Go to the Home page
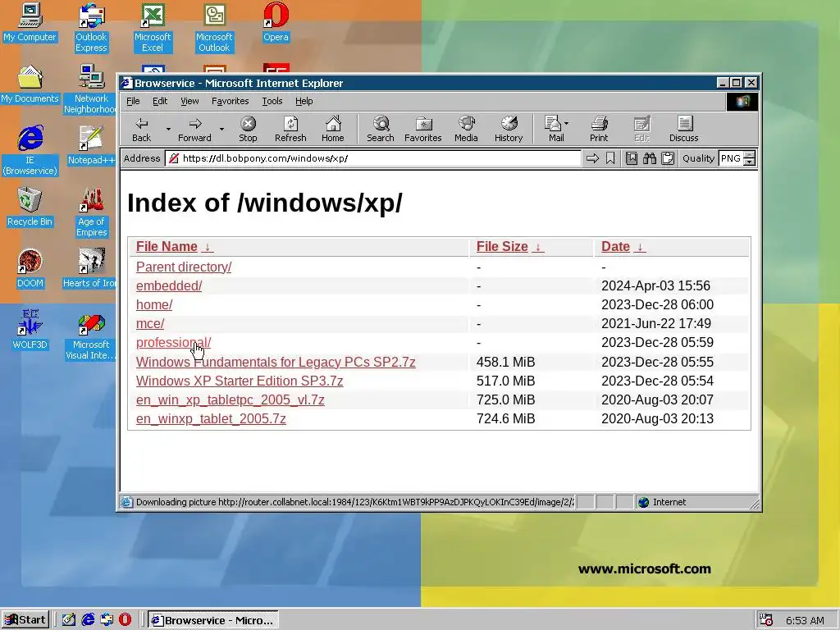 tap(333, 129)
